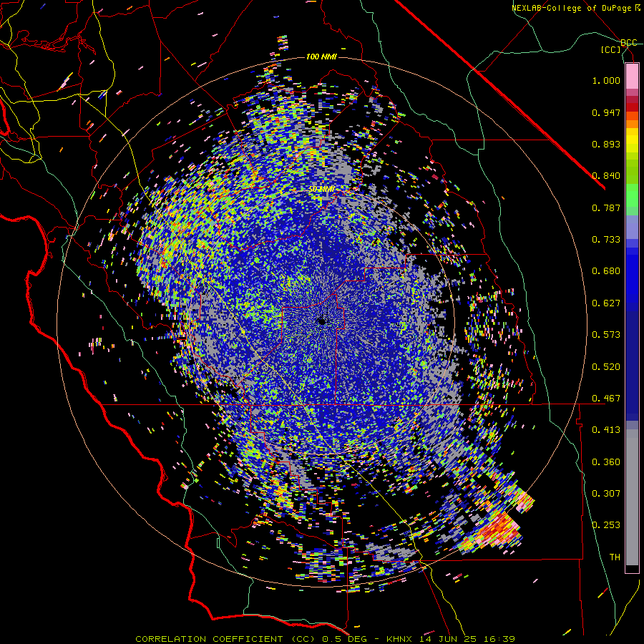This screenshot has height=644, width=644.
Task: Click the KHNX station identifier
Action: pyautogui.click(x=399, y=639)
